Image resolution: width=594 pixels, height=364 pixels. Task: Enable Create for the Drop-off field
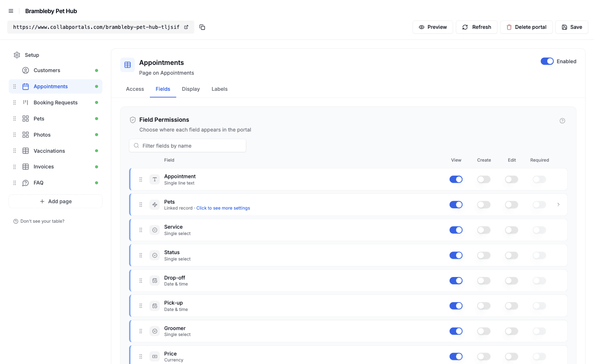(x=484, y=280)
